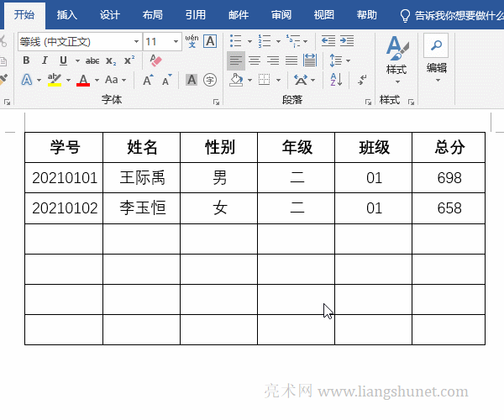Toggle italic formatting
This screenshot has height=420, width=504.
coord(45,60)
